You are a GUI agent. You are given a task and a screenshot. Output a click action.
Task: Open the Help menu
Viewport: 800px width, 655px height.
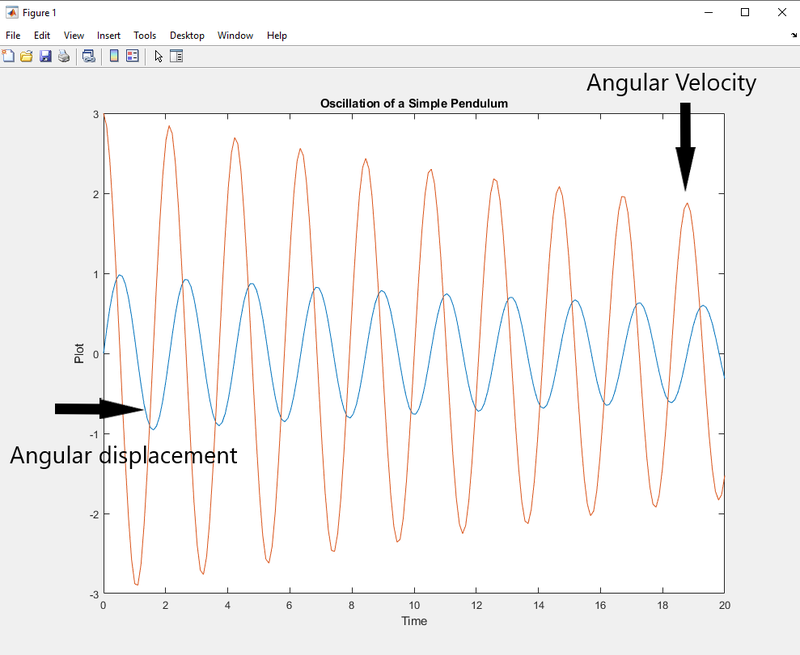point(276,35)
